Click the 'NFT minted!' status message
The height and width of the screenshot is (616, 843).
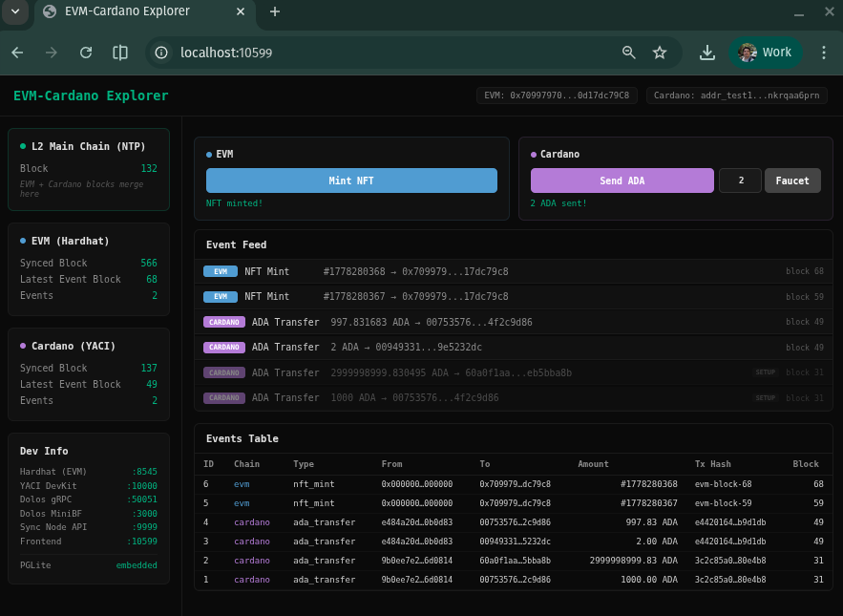pyautogui.click(x=235, y=203)
